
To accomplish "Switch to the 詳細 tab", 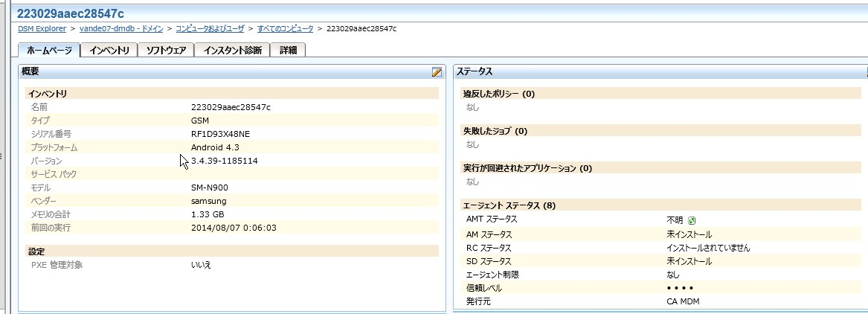I will click(288, 51).
